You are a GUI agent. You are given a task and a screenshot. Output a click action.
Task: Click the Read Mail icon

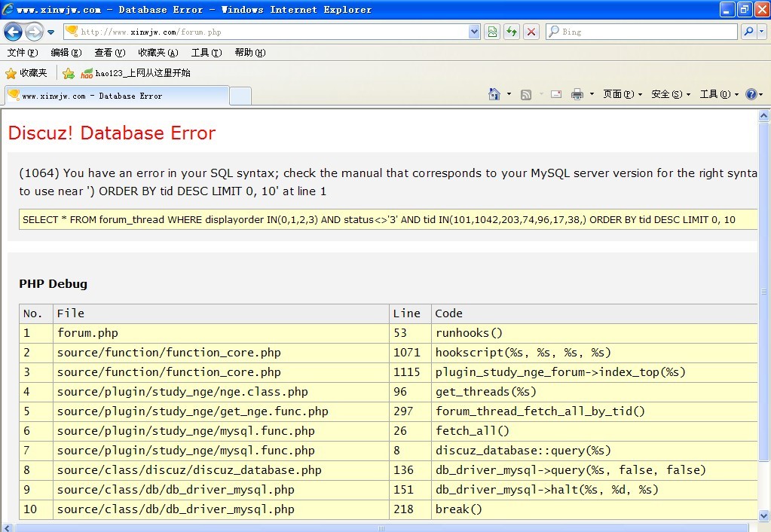(x=556, y=94)
